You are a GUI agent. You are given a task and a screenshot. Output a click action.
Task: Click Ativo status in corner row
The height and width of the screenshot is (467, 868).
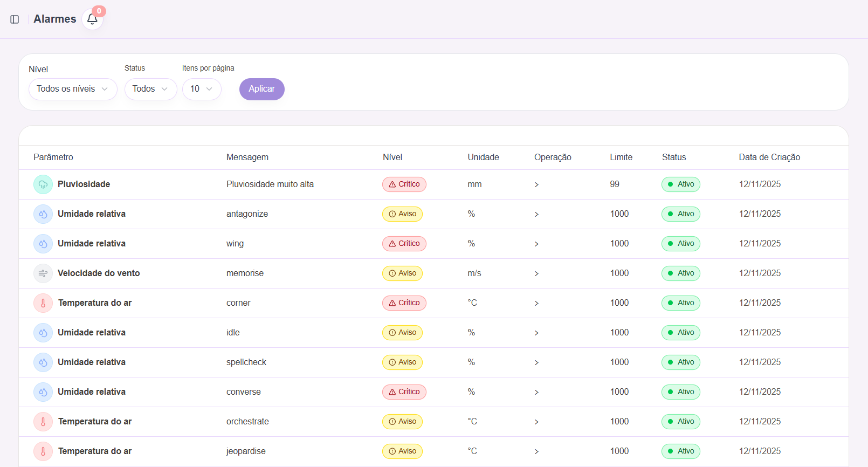tap(681, 303)
